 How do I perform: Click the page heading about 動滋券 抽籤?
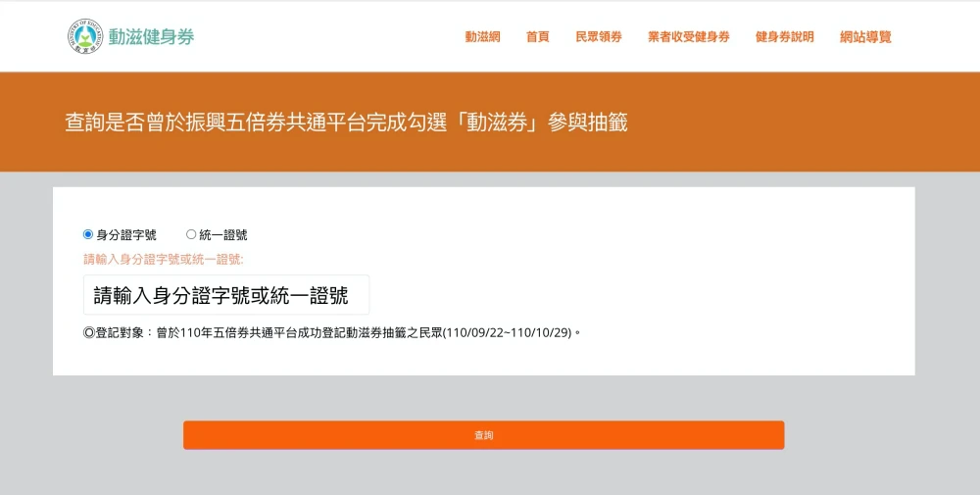[346, 122]
